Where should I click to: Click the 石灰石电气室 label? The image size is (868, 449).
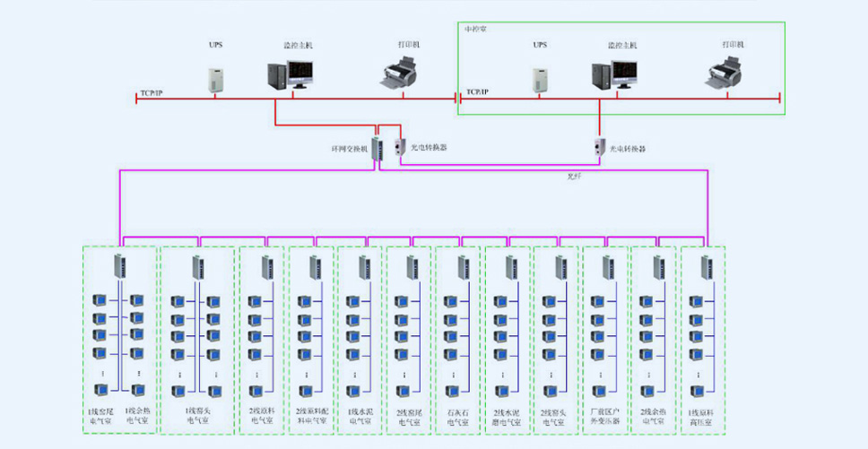pyautogui.click(x=458, y=416)
